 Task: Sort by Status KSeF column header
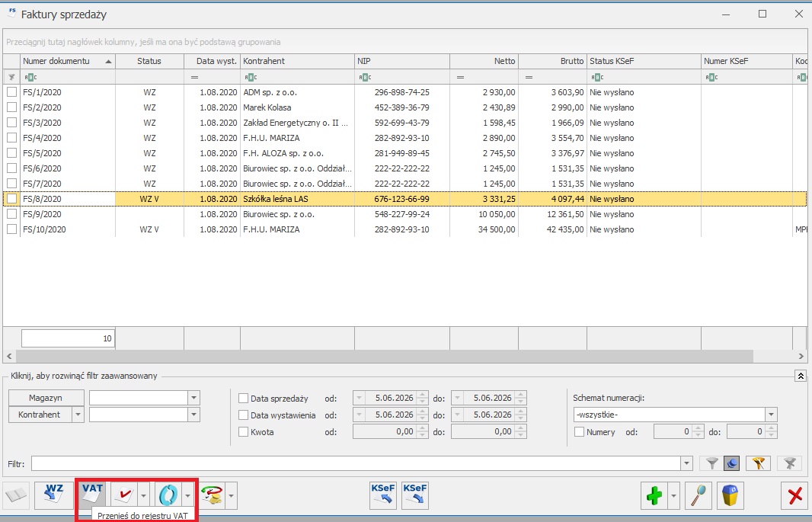[644, 61]
